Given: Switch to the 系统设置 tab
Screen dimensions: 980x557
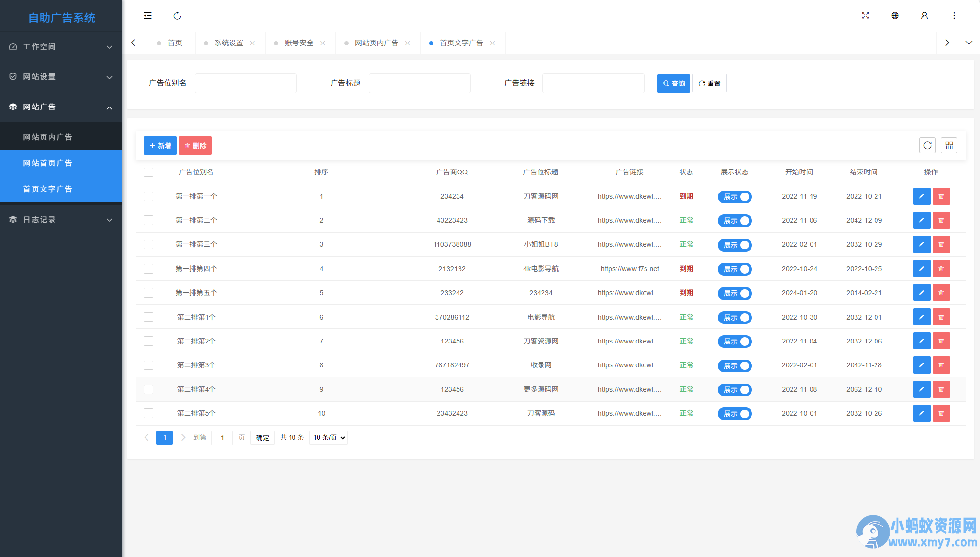Looking at the screenshot, I should pyautogui.click(x=229, y=43).
